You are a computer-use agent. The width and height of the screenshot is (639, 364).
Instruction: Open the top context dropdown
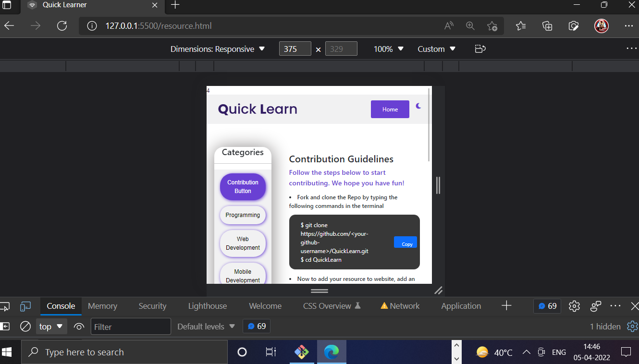click(51, 327)
